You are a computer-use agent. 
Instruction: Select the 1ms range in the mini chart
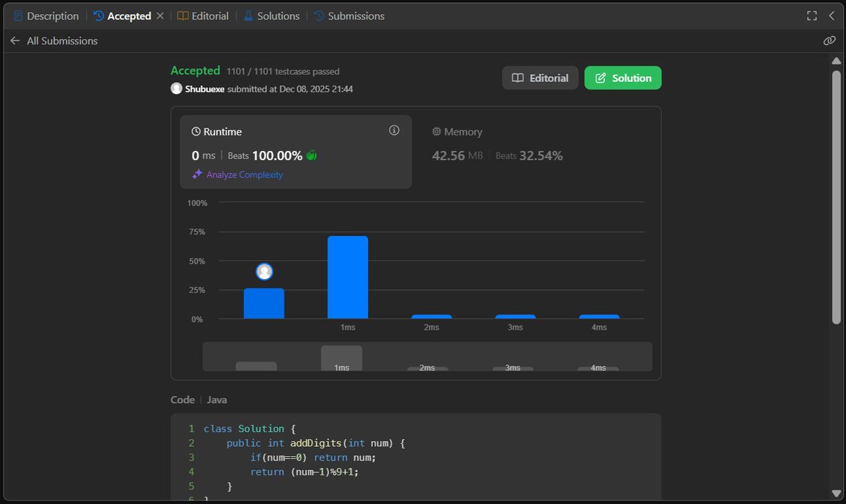pyautogui.click(x=342, y=358)
